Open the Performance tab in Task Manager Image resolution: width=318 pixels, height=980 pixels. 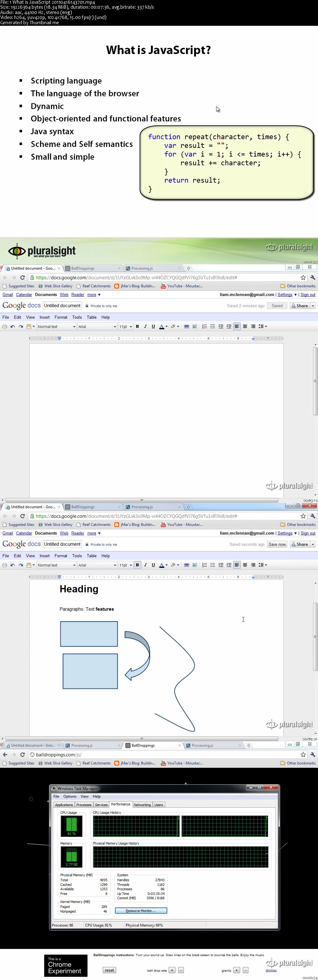pyautogui.click(x=120, y=804)
